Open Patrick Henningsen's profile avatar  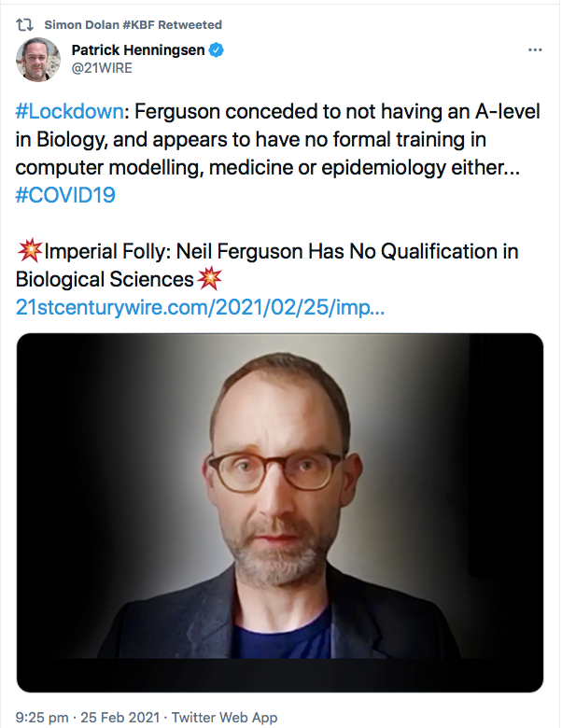(x=38, y=60)
